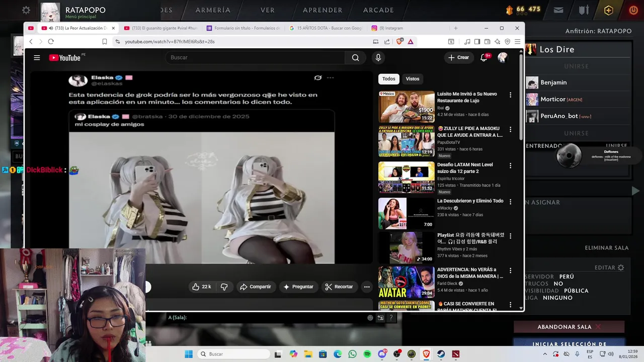Click the browser address bar URL
The image size is (644, 362).
pyautogui.click(x=170, y=41)
